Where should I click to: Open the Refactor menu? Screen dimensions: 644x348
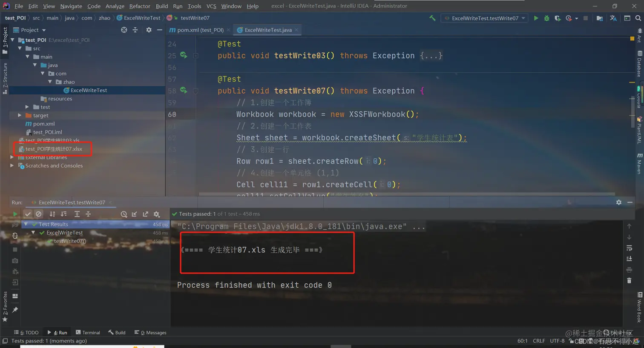click(140, 6)
